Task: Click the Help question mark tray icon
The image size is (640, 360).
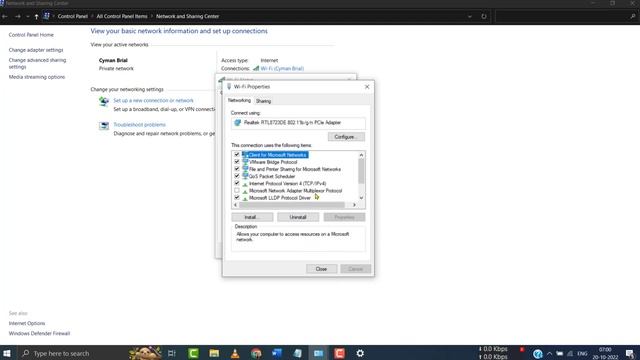Action: 538,353
